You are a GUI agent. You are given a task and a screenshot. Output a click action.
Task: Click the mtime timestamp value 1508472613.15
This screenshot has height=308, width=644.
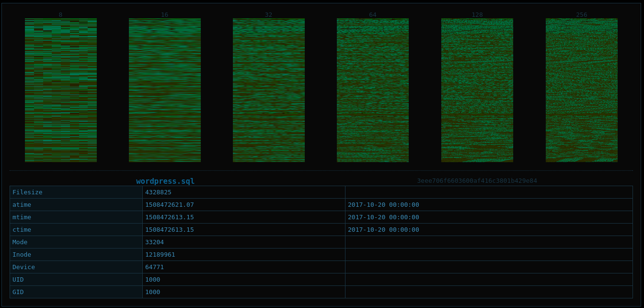170,217
